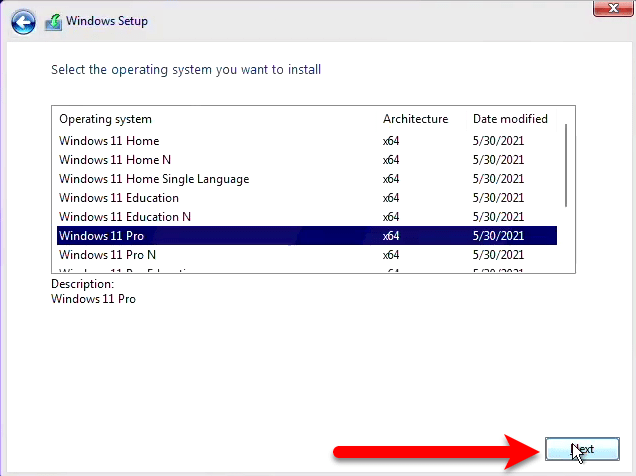This screenshot has height=476, width=636.
Task: Click Next to continue setup
Action: click(x=582, y=449)
